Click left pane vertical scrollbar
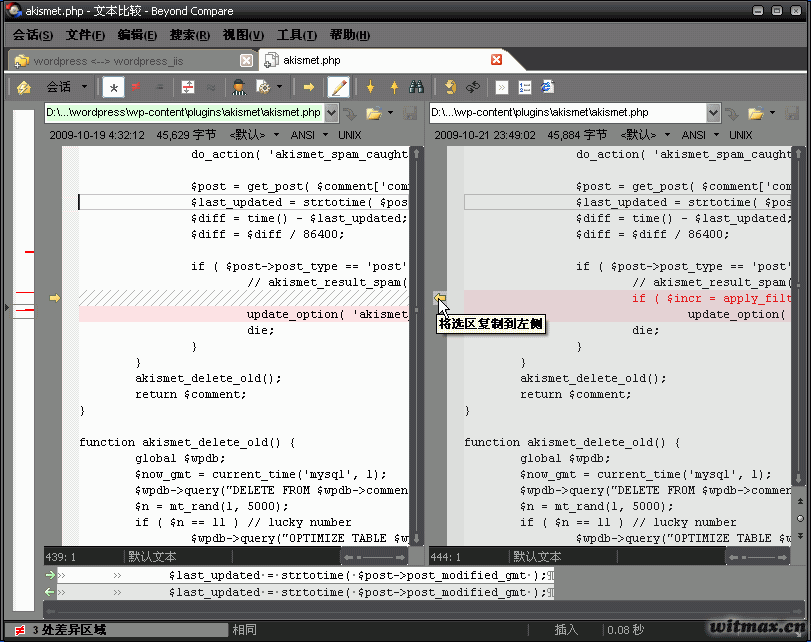This screenshot has width=811, height=642. (416, 346)
